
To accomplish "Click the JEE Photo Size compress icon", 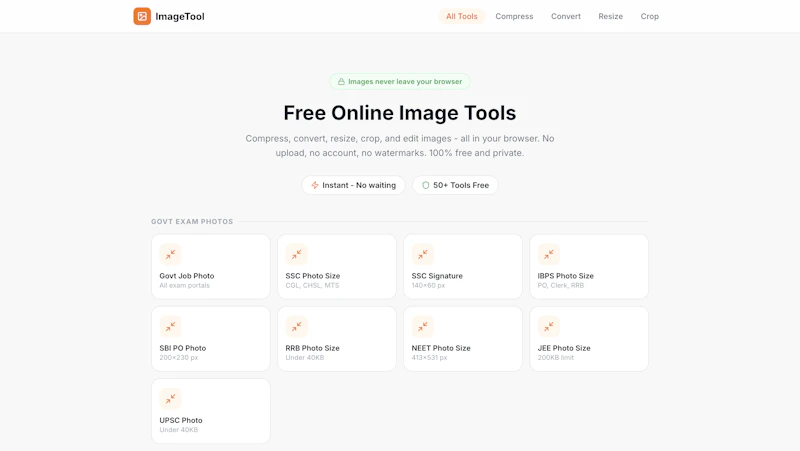I will click(x=548, y=327).
